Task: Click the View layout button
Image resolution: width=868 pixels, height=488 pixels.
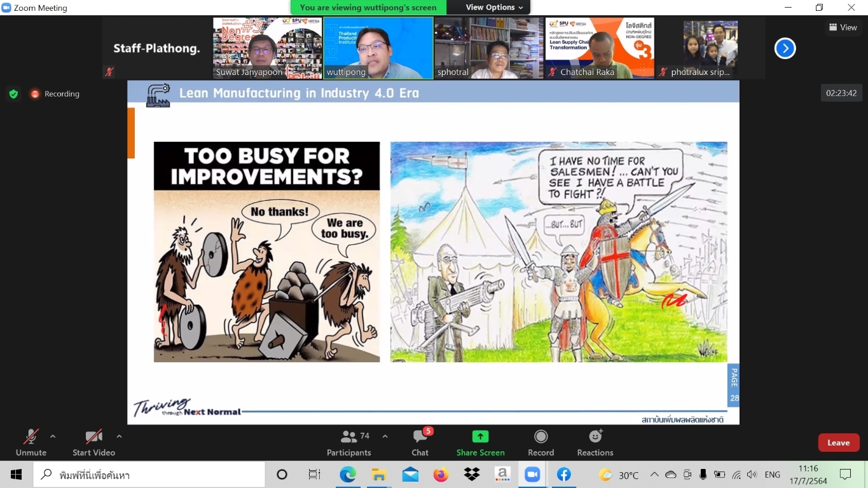Action: point(843,27)
